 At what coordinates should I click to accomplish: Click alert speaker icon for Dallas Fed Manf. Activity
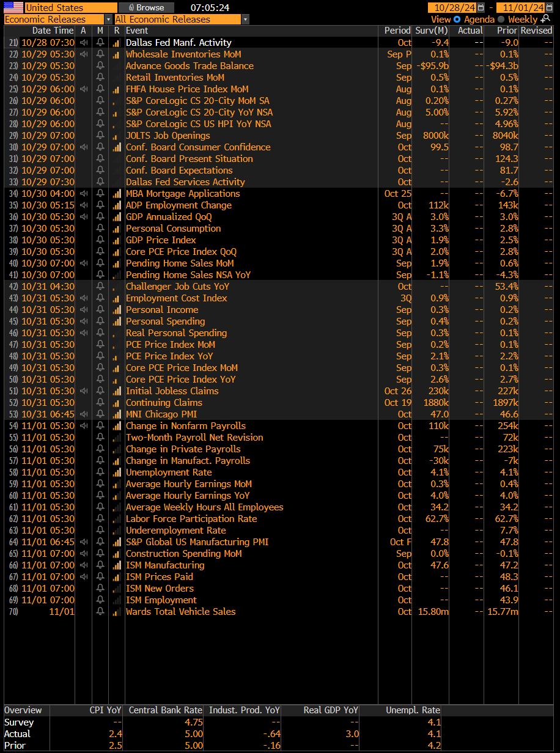tap(84, 43)
